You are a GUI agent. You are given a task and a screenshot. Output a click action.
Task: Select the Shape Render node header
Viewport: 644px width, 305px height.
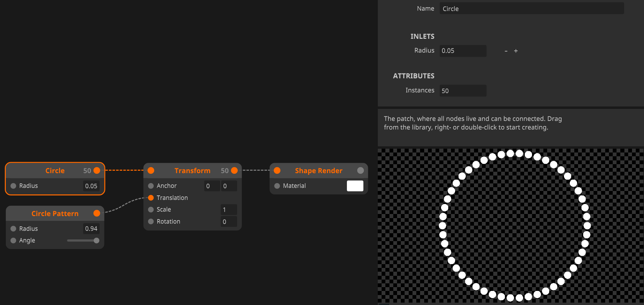click(x=319, y=171)
